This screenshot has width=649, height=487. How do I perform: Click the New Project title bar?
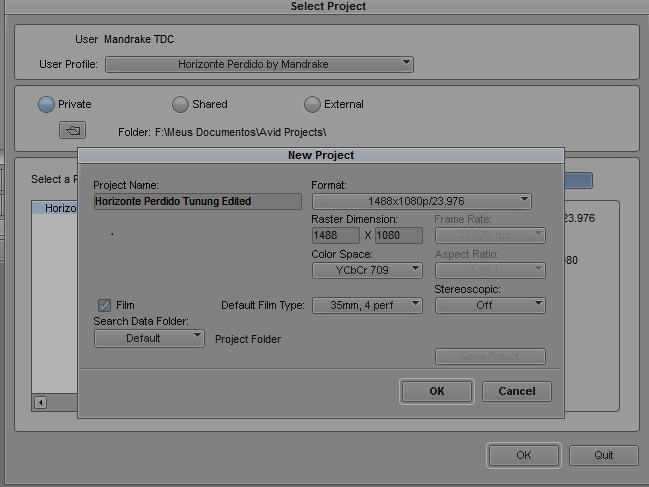pos(321,155)
